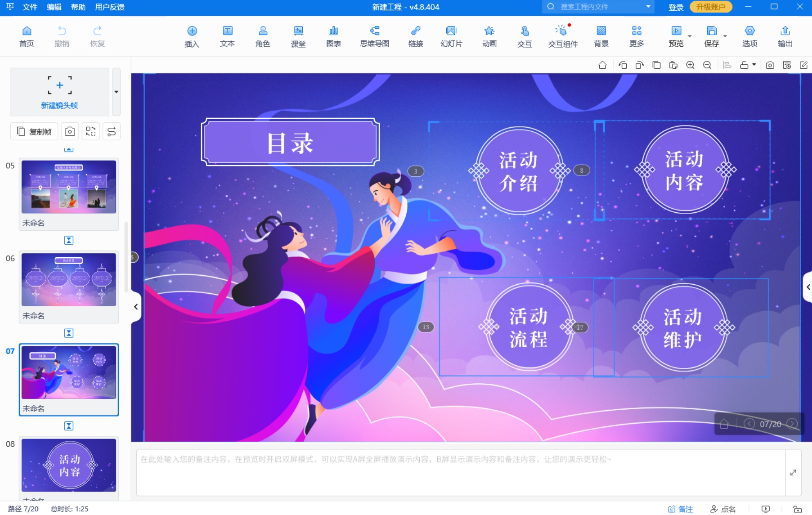Open the 交互 interaction tool
This screenshot has height=515, width=812.
coord(525,36)
